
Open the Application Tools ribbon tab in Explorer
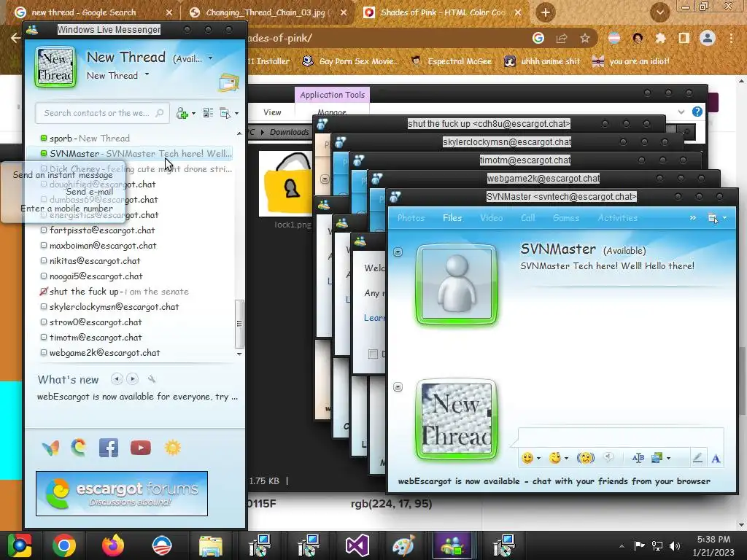pyautogui.click(x=332, y=95)
